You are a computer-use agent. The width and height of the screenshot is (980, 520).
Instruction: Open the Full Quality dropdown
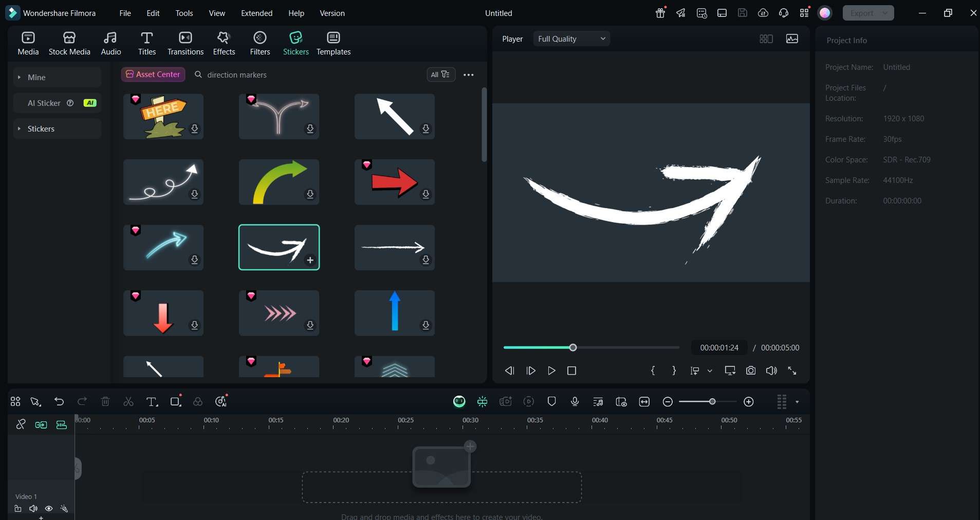[x=571, y=39]
